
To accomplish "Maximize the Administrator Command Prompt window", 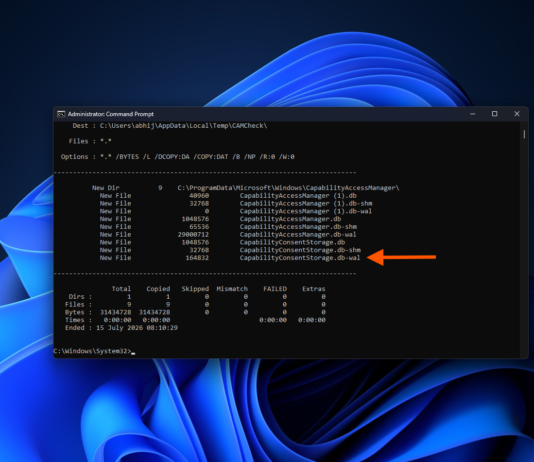I will click(494, 114).
